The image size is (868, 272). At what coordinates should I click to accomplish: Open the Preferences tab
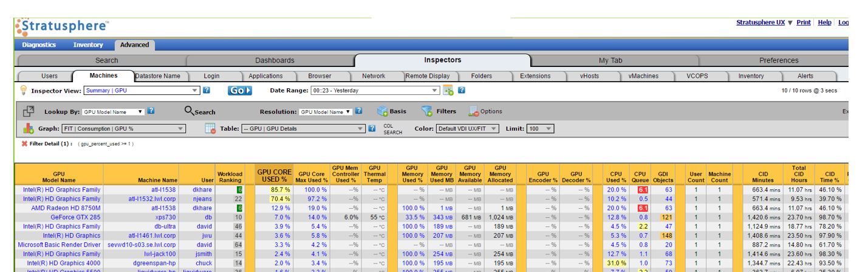click(x=779, y=60)
